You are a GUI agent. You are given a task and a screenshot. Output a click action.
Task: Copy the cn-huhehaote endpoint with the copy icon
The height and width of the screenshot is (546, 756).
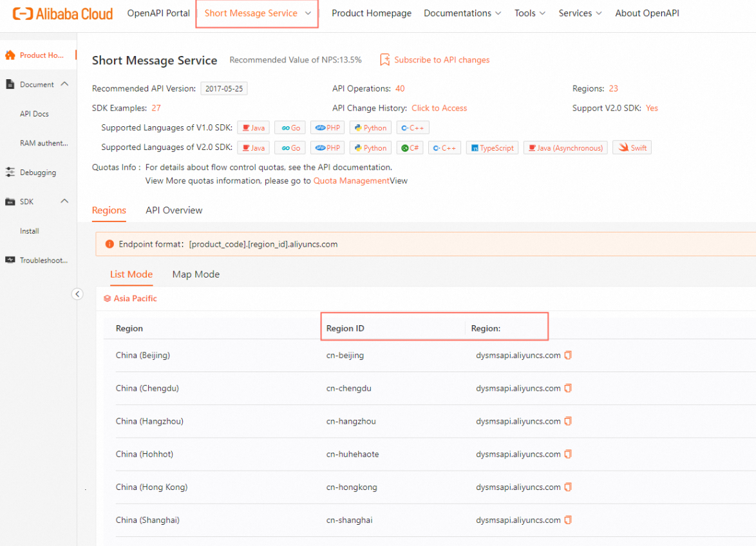[568, 454]
